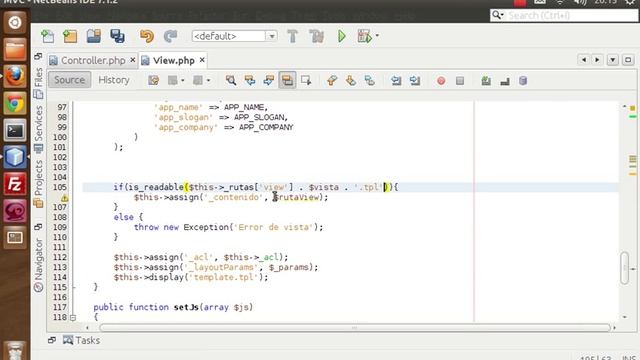The image size is (640, 360).
Task: Switch to History view
Action: [x=114, y=80]
